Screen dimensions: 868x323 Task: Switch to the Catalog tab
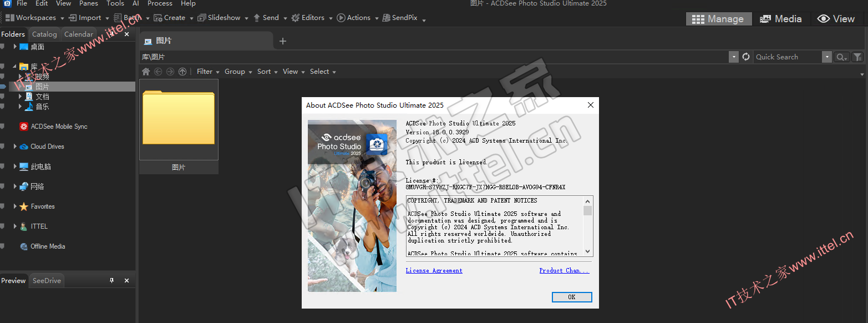point(44,34)
